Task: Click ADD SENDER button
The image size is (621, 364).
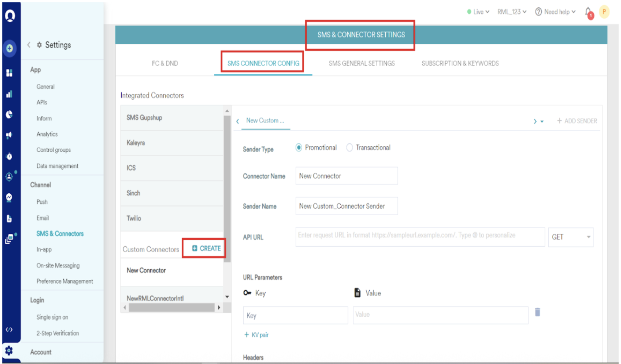Action: (x=577, y=121)
